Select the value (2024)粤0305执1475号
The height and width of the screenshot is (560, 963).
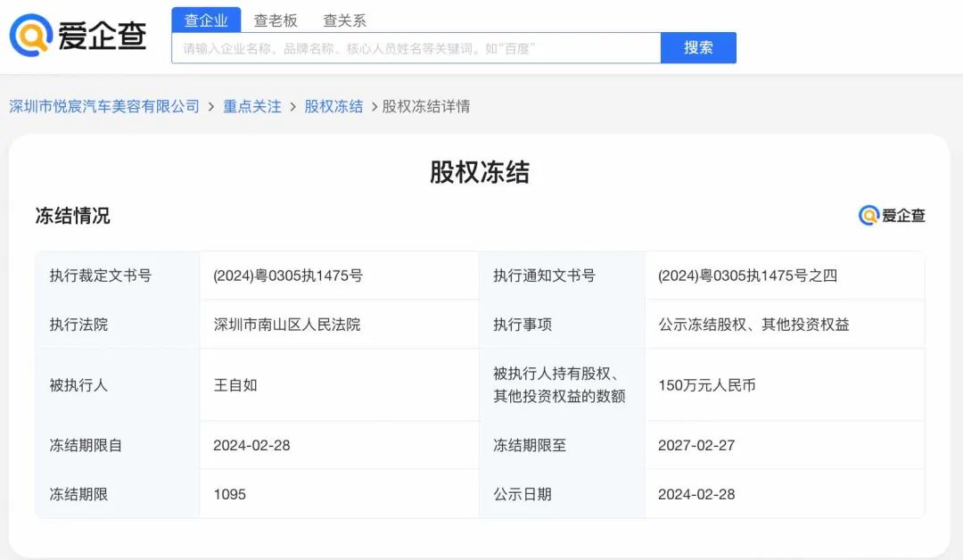(x=288, y=276)
